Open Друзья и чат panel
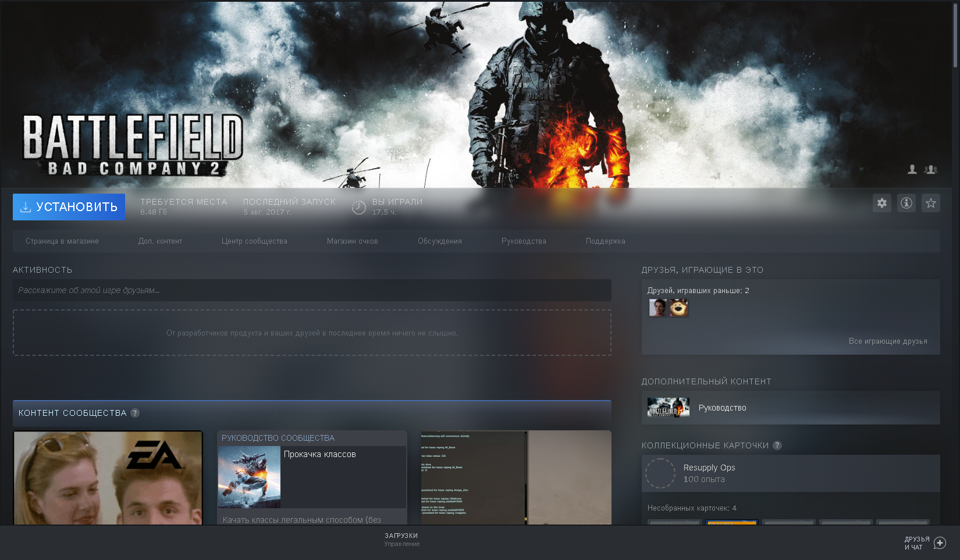The height and width of the screenshot is (560, 960). 917,543
